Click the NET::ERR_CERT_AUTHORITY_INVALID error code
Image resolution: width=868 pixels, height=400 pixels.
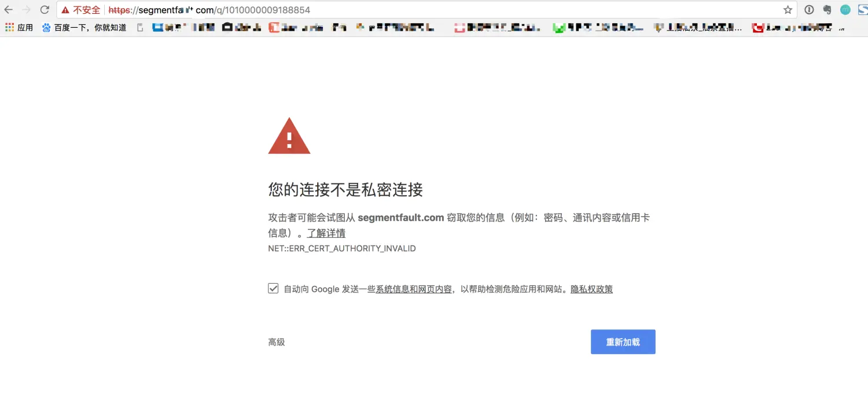[x=342, y=248]
